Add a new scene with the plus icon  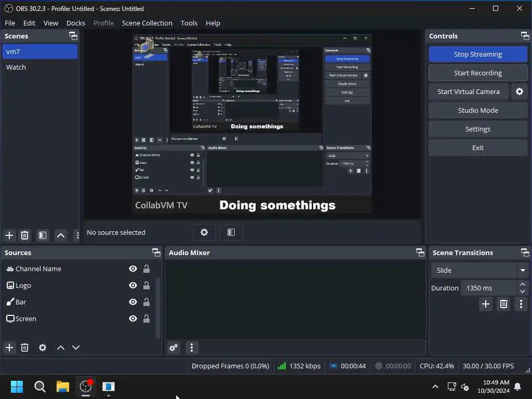pos(9,235)
